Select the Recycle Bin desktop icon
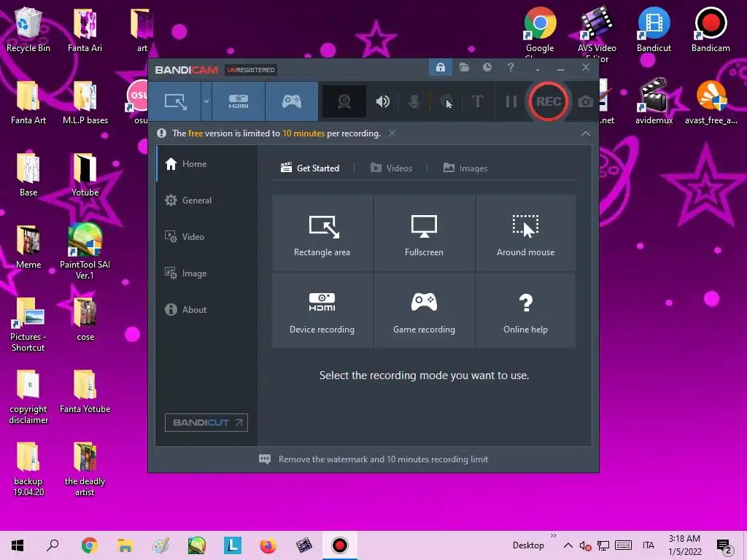This screenshot has height=560, width=747. coord(28,30)
